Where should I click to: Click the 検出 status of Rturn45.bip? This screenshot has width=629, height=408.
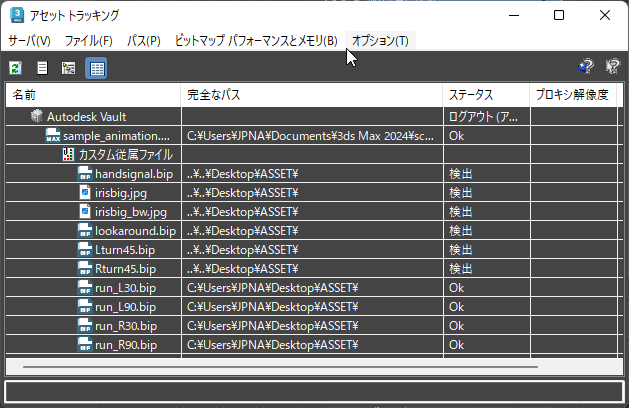click(x=461, y=269)
